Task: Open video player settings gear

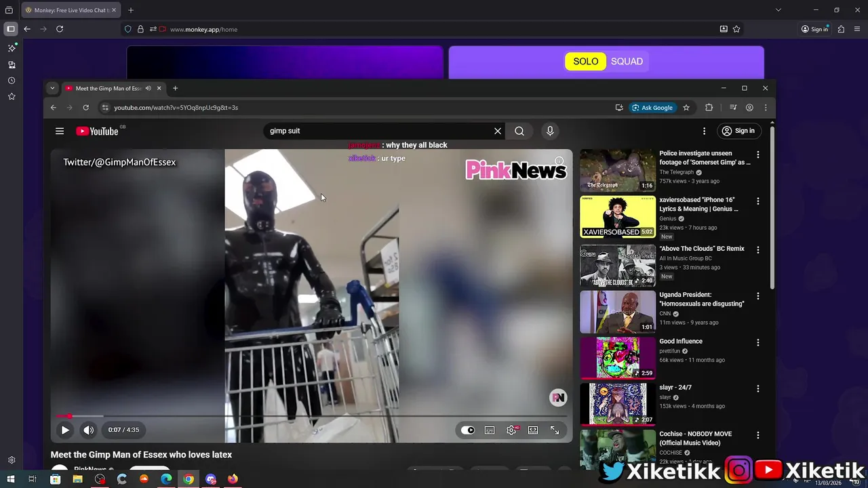Action: pyautogui.click(x=511, y=430)
